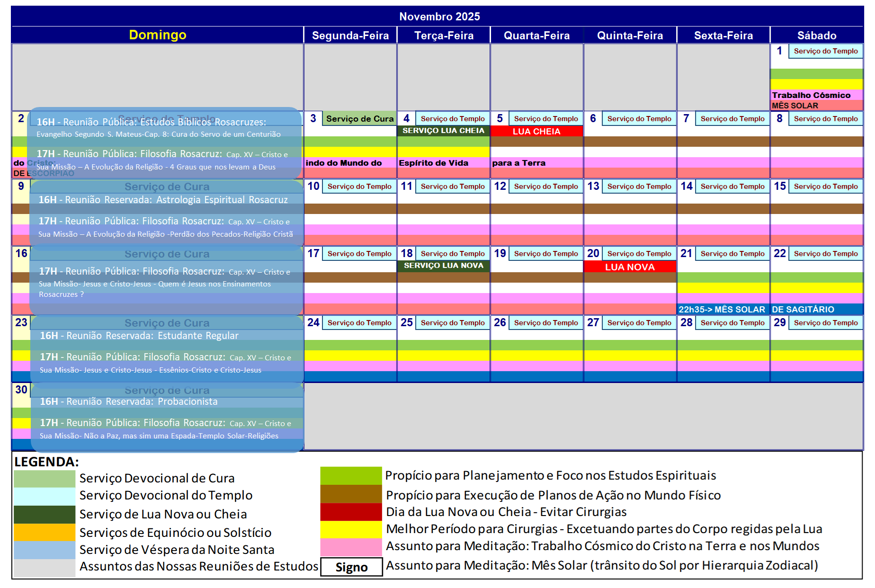The height and width of the screenshot is (588, 875).
Task: Click the LUA NOVA marker on November 20
Action: click(x=631, y=267)
